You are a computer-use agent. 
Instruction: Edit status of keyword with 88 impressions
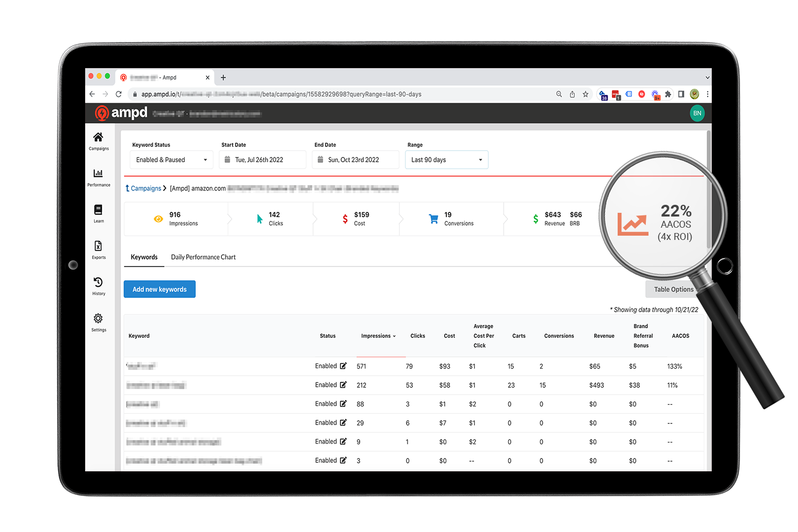point(343,404)
